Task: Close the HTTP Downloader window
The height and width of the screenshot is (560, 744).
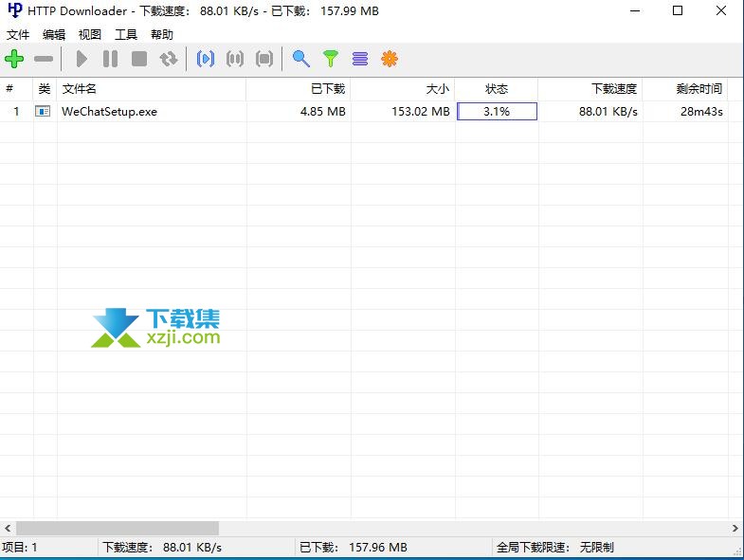Action: (721, 10)
